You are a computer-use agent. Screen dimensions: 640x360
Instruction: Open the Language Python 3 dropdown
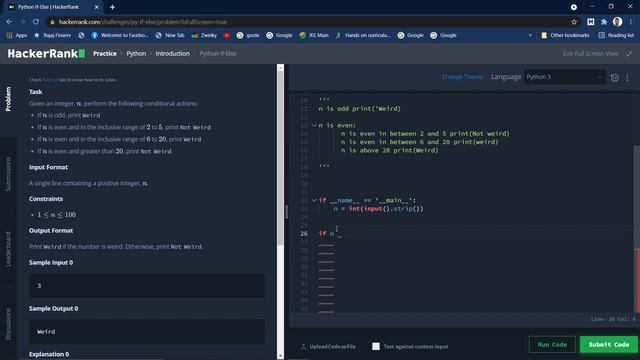tap(564, 77)
